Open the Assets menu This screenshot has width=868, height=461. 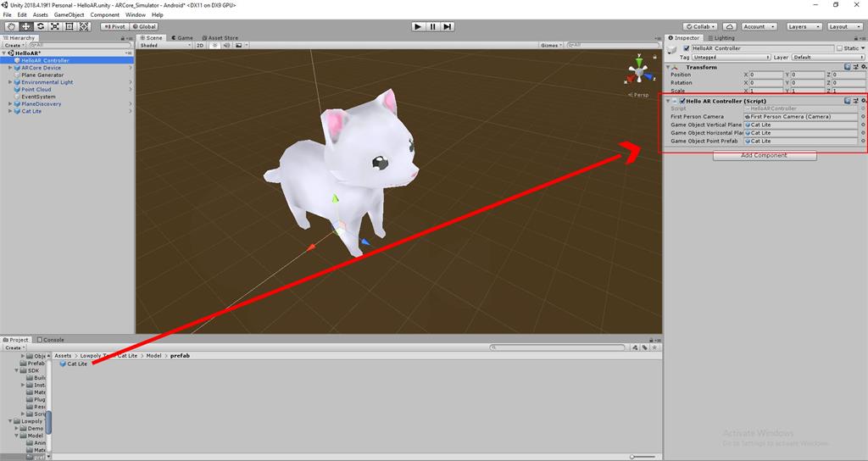41,15
